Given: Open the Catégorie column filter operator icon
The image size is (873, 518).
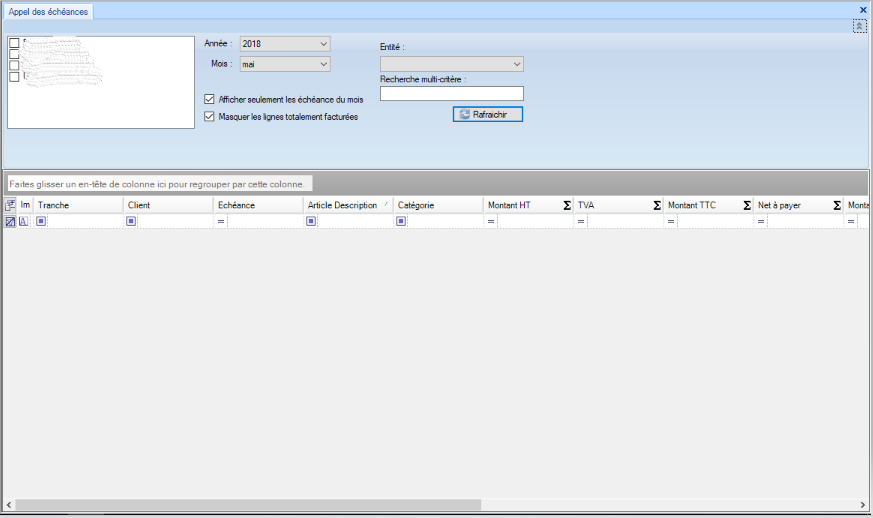Looking at the screenshot, I should pyautogui.click(x=401, y=222).
